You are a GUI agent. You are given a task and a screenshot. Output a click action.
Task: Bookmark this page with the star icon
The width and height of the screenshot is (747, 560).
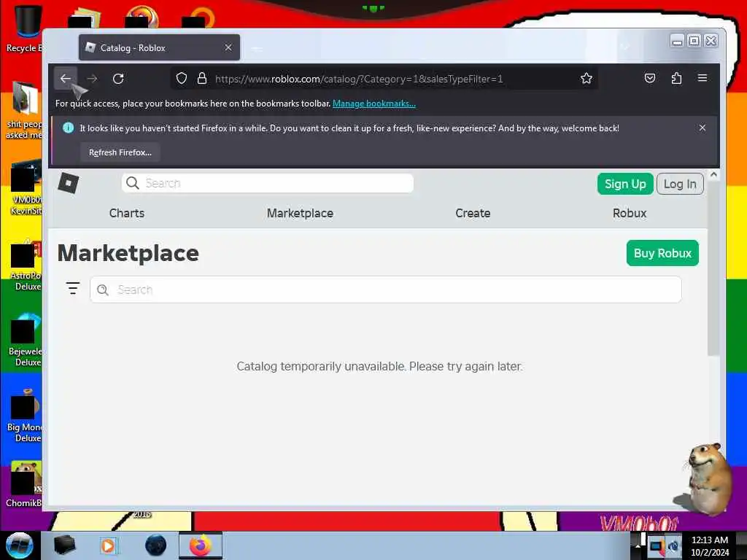point(587,79)
